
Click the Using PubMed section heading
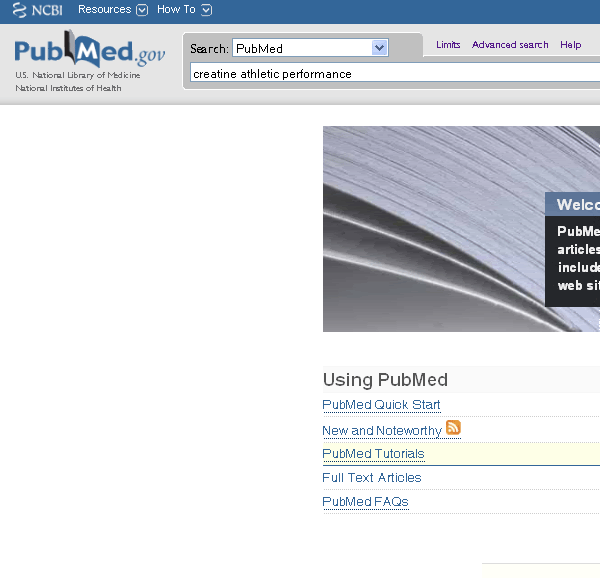click(385, 380)
